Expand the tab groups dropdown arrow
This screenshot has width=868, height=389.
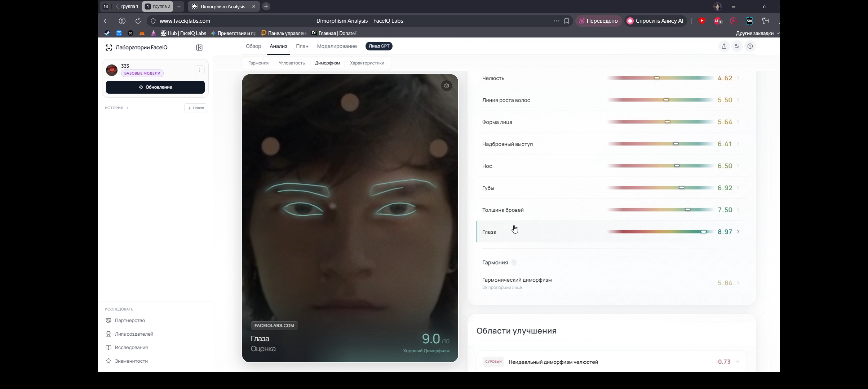(179, 6)
